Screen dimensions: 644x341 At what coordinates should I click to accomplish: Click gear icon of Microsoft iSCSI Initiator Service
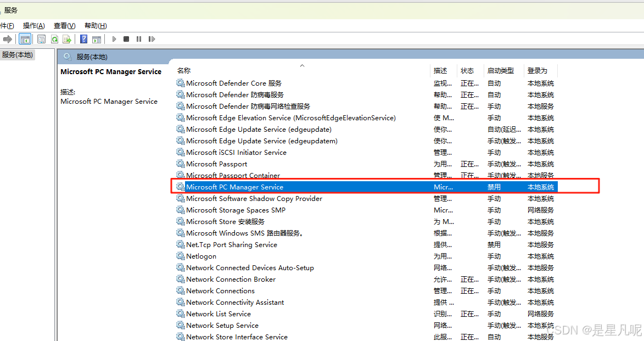coord(180,152)
